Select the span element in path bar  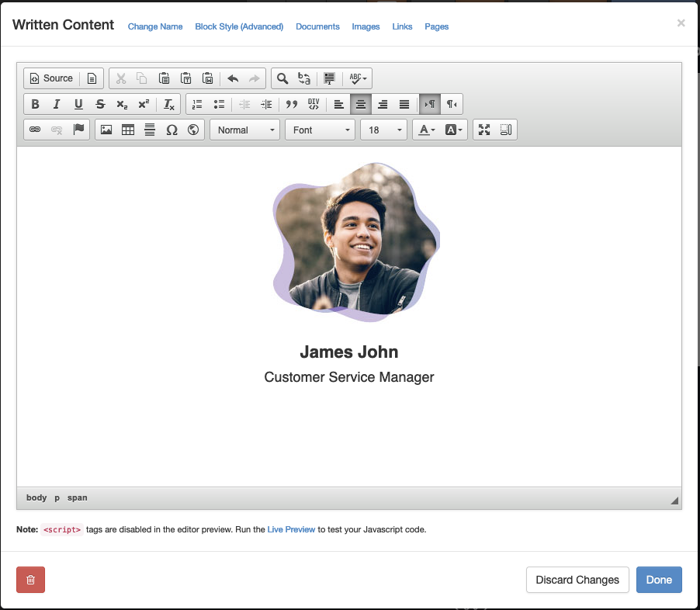(x=78, y=498)
